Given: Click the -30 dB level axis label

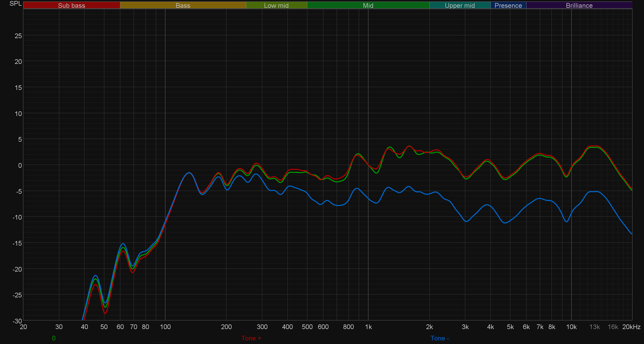Looking at the screenshot, I should (x=17, y=321).
